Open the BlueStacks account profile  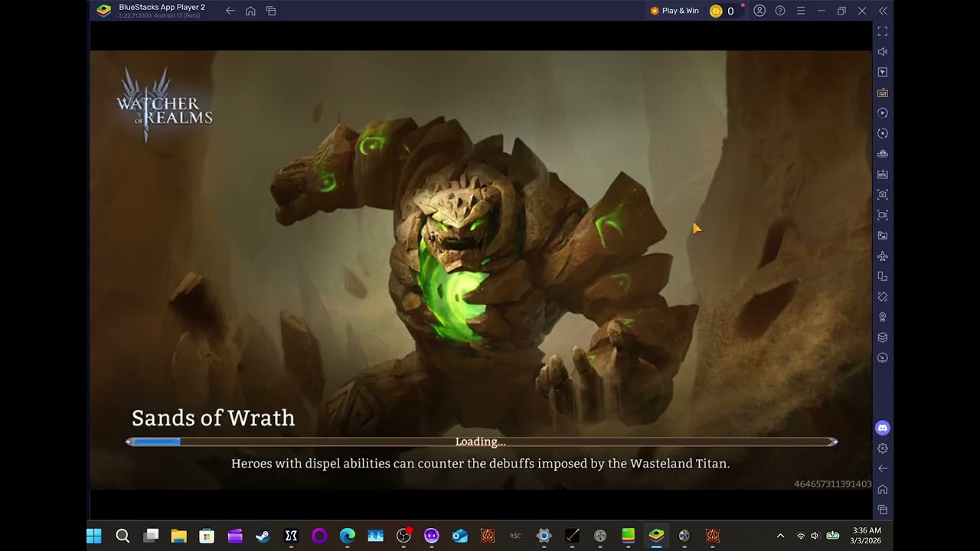(x=759, y=11)
